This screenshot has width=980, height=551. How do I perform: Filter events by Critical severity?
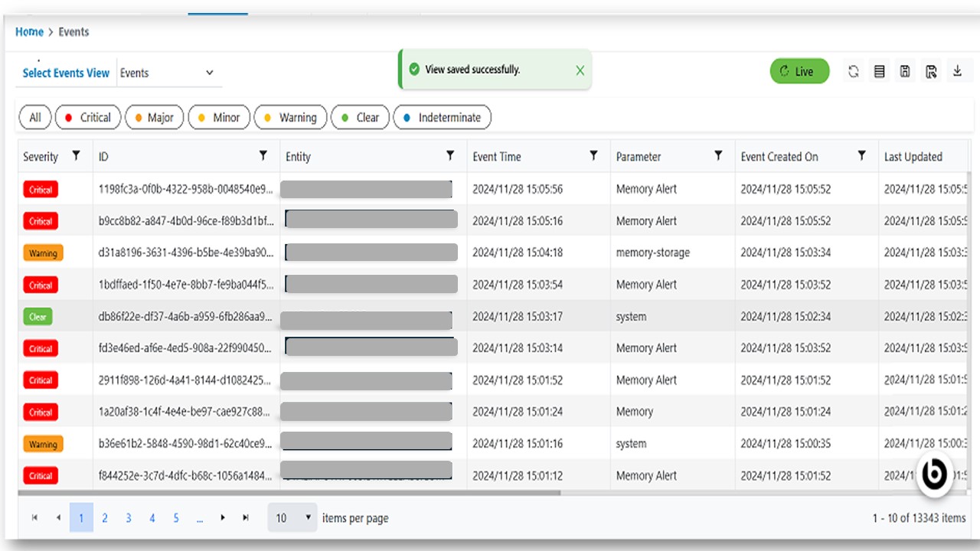tap(87, 118)
